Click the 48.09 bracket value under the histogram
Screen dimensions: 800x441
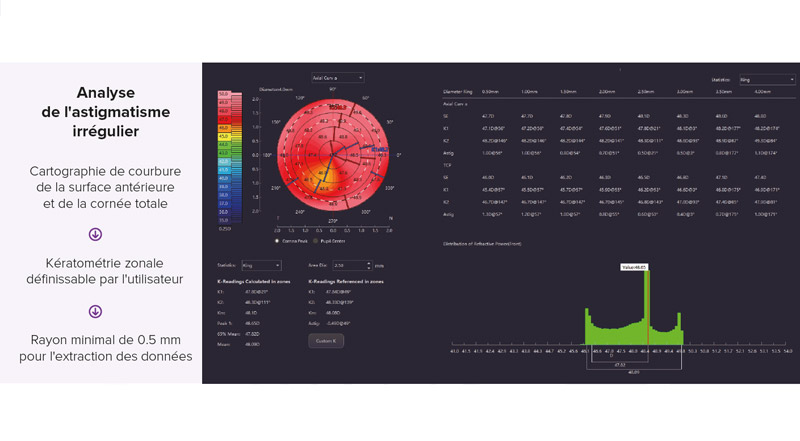click(x=634, y=372)
